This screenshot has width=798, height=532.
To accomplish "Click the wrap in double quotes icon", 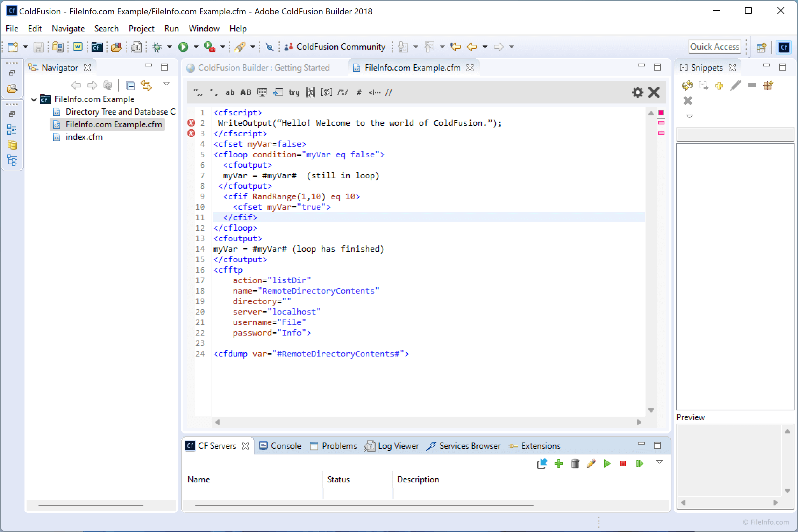I will [198, 92].
